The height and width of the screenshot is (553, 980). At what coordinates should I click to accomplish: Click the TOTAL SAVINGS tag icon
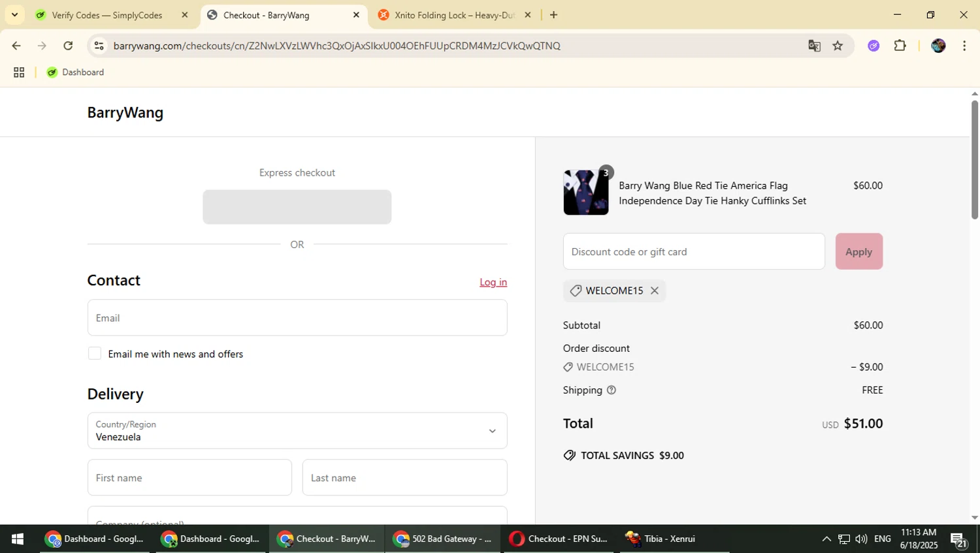coord(570,455)
